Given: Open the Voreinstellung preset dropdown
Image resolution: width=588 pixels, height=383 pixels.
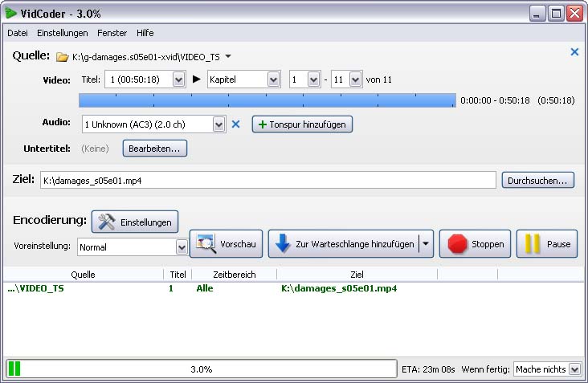Looking at the screenshot, I should (133, 247).
